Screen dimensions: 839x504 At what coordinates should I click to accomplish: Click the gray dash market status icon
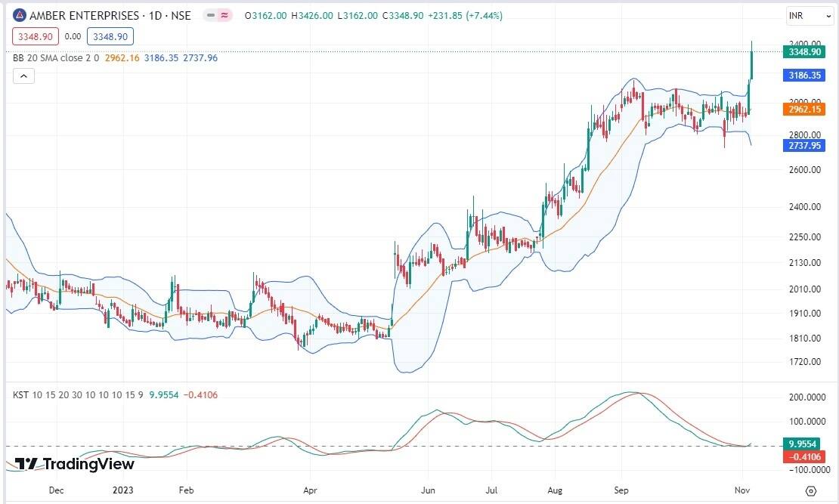click(211, 16)
